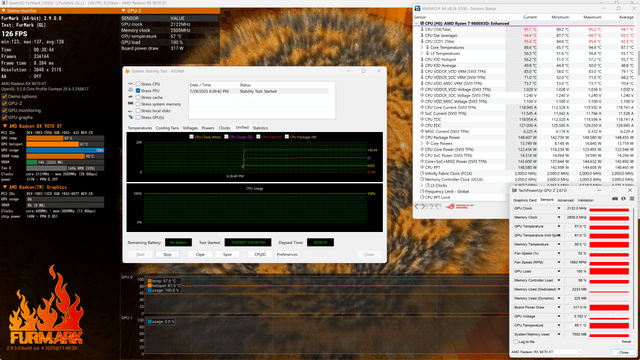Click the CPU icon beside Stress CPU
640x360 pixels.
click(x=131, y=84)
